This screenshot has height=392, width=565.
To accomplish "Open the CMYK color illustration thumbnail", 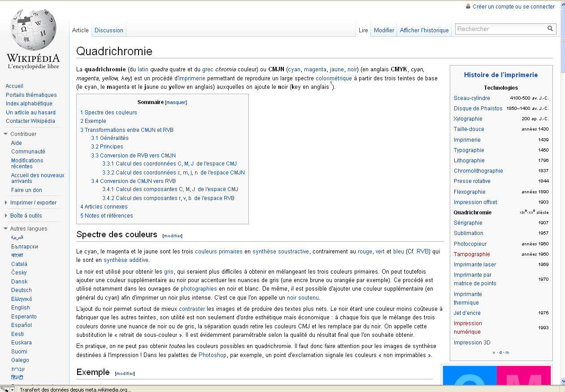I will (496, 375).
